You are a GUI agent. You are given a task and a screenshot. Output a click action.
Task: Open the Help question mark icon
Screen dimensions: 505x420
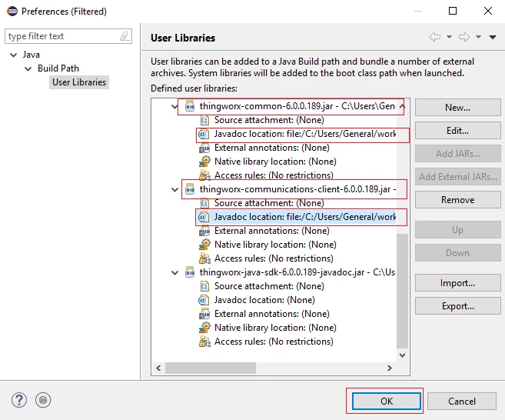19,400
